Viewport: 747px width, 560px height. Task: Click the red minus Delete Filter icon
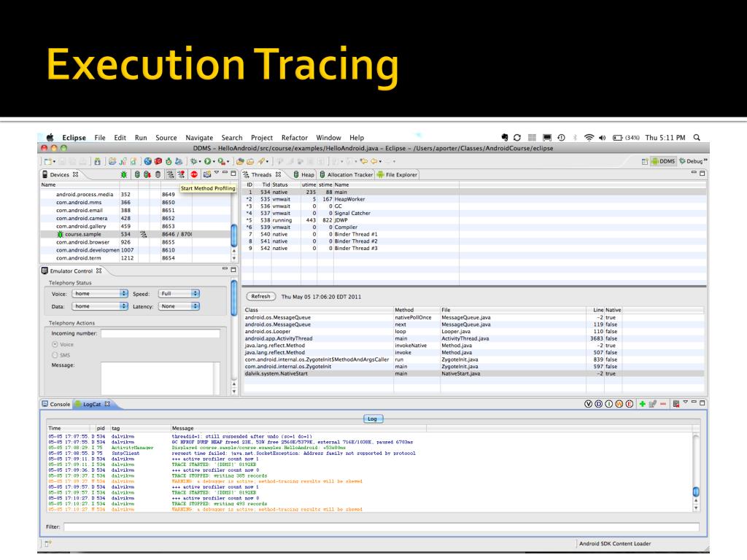pos(663,404)
